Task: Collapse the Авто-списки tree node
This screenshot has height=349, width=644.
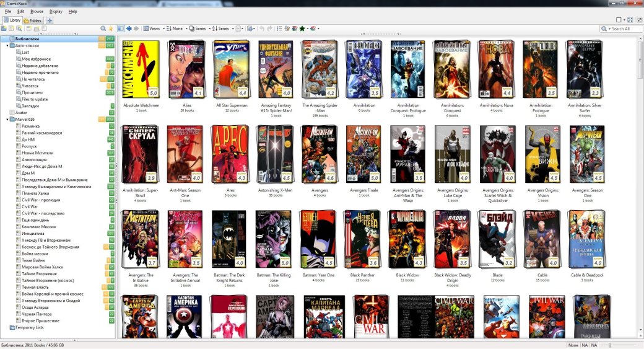Action: pos(7,46)
